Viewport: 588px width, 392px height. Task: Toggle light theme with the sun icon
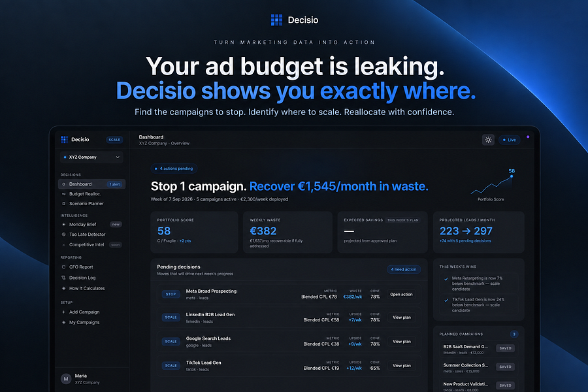coord(488,140)
